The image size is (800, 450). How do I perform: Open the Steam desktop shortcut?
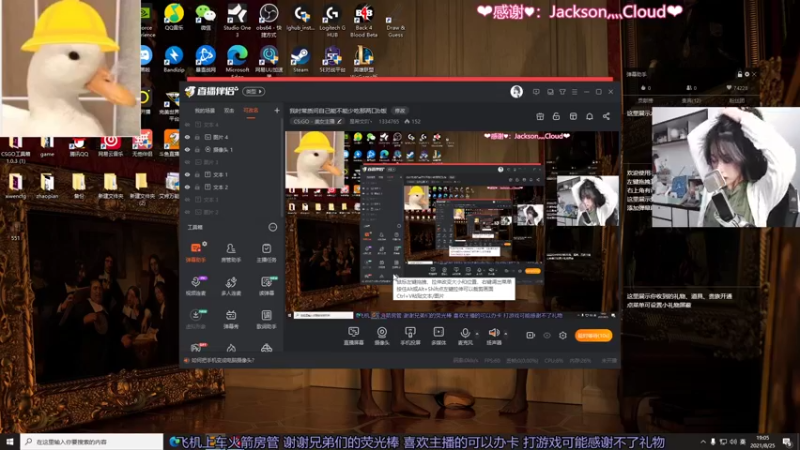coord(300,60)
